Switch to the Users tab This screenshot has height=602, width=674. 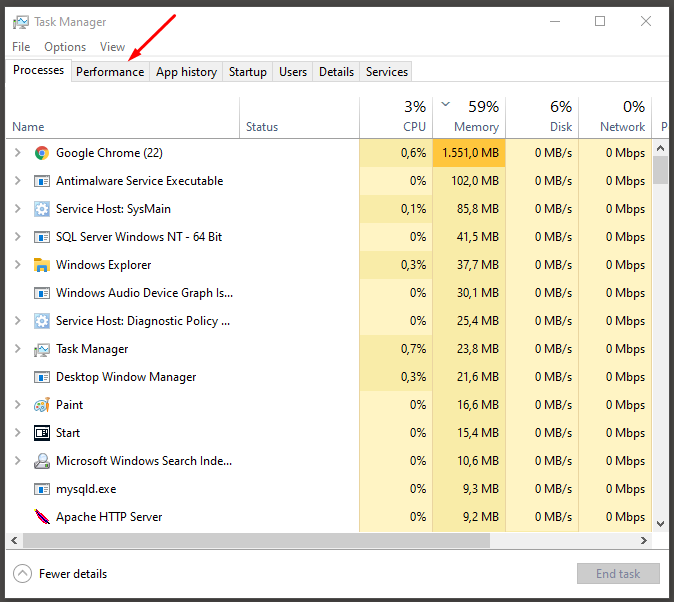point(293,72)
